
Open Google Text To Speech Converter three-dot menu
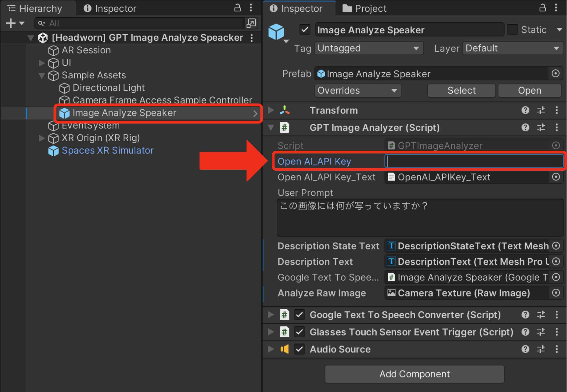click(557, 315)
